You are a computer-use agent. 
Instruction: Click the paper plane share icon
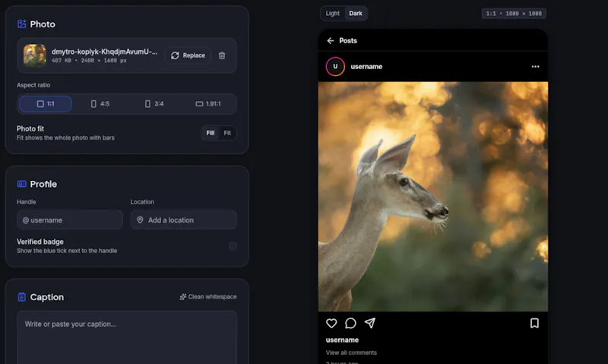click(370, 323)
